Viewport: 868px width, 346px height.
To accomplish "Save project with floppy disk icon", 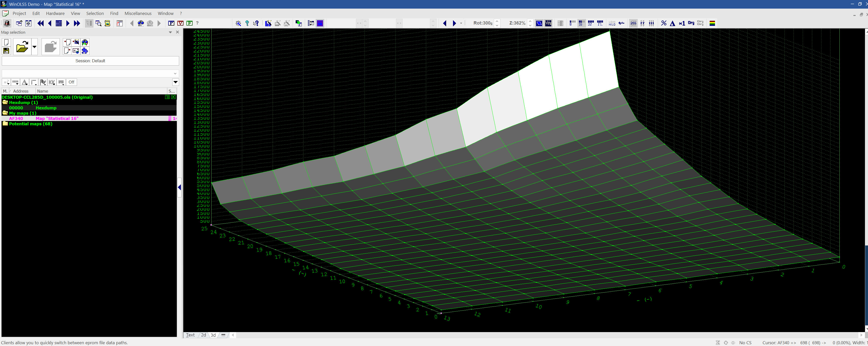I will click(6, 51).
